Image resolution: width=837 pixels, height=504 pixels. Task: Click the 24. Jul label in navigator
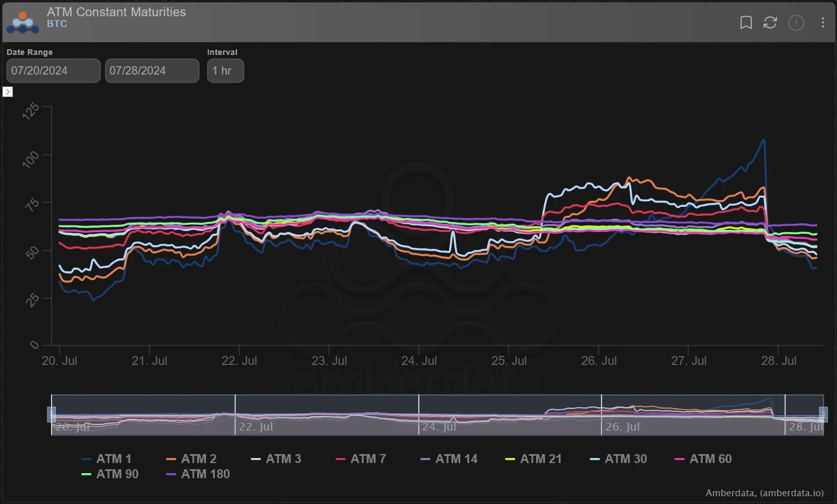[x=439, y=427]
